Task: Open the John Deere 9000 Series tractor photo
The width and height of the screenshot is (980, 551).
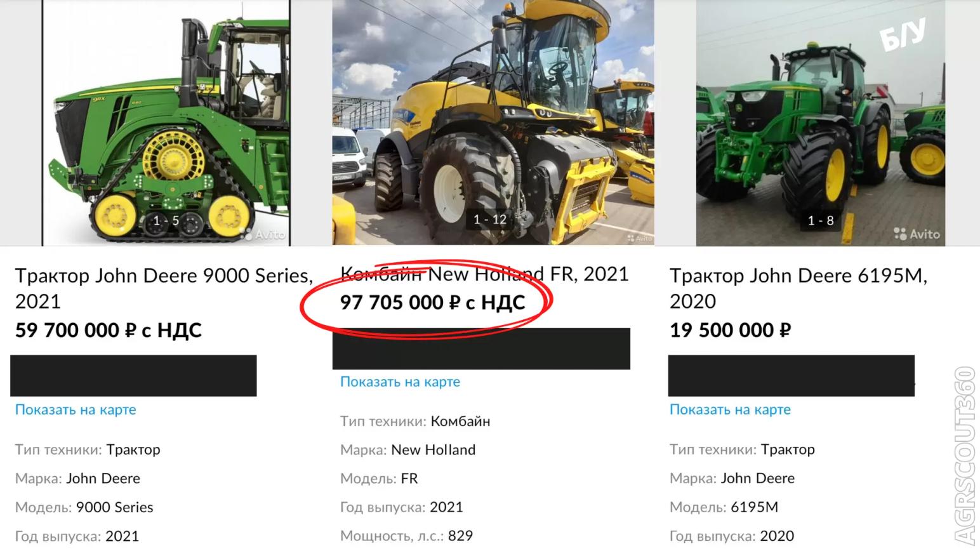Action: pos(166,123)
